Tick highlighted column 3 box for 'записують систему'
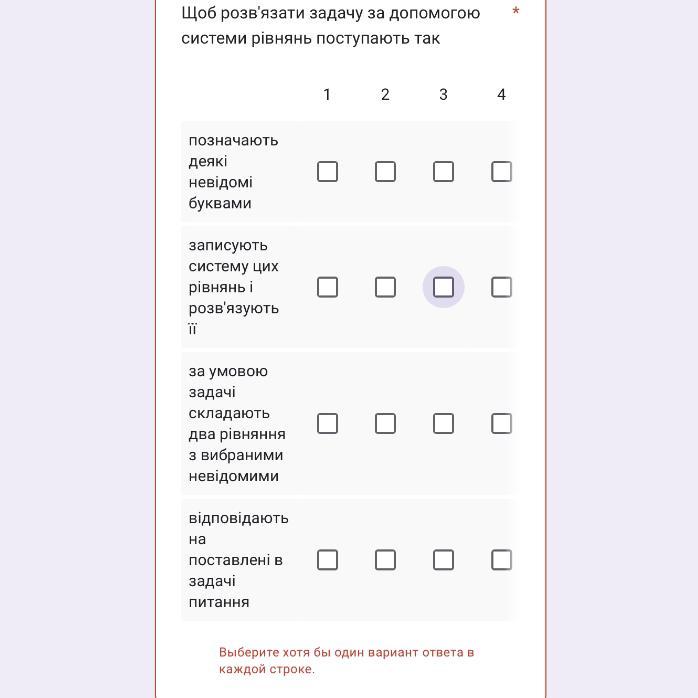 (x=443, y=287)
